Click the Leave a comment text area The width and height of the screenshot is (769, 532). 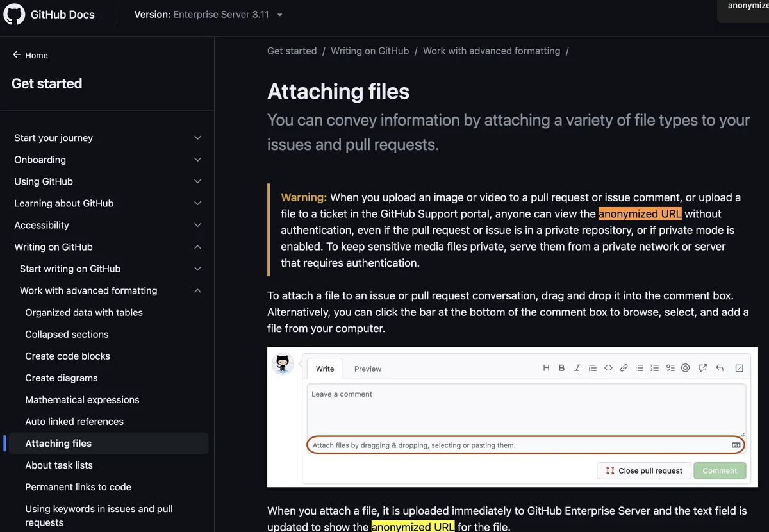click(x=526, y=410)
